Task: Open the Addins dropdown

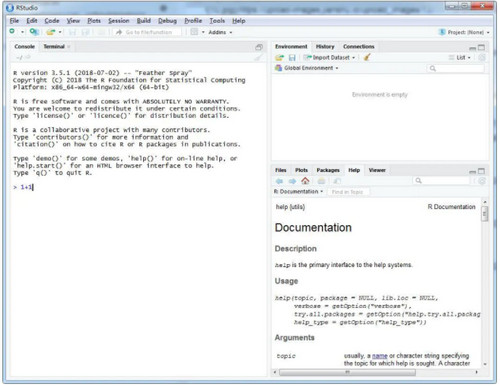Action: point(220,32)
